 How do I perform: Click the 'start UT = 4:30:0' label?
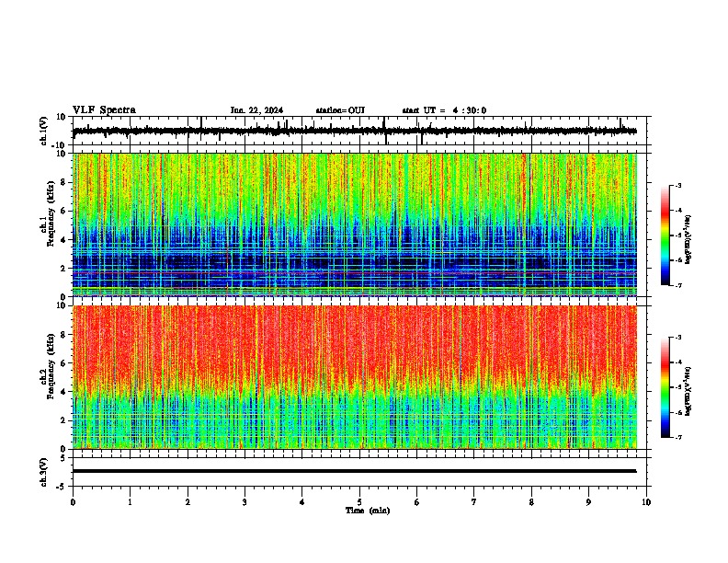coord(444,110)
